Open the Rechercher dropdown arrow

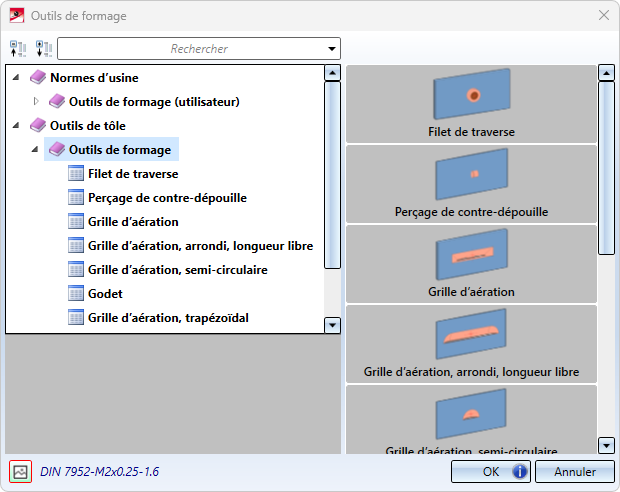pos(331,49)
